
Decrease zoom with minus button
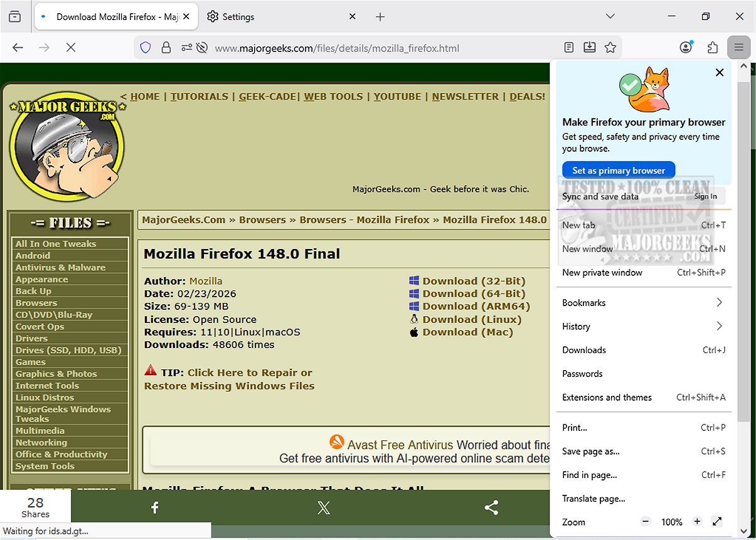(x=646, y=522)
